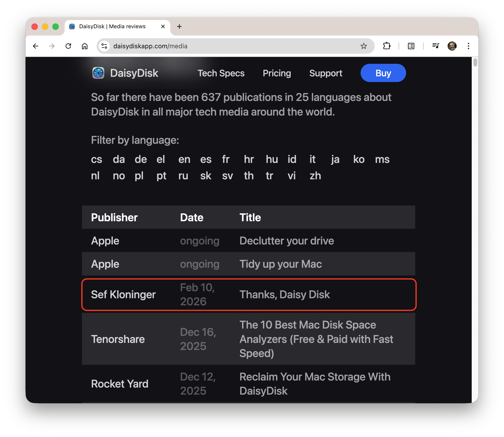
Task: Open the reading list side panel icon
Action: pyautogui.click(x=411, y=46)
